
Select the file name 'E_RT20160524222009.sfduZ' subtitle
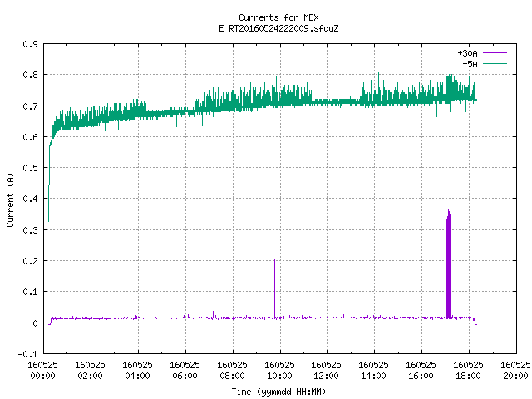(278, 28)
